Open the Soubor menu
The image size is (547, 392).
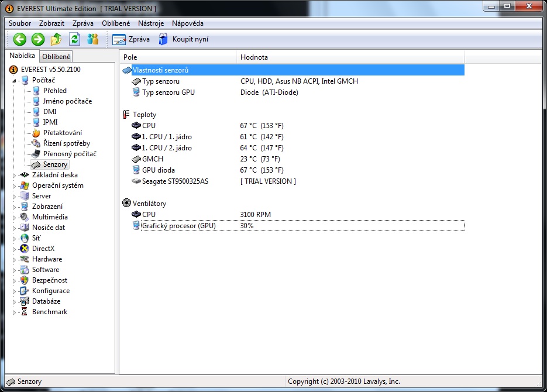pyautogui.click(x=20, y=23)
